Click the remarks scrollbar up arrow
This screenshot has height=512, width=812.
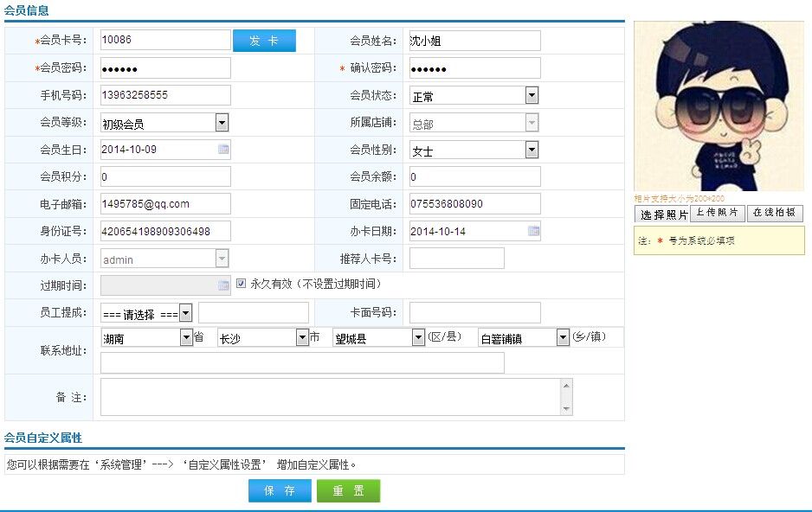click(x=566, y=385)
